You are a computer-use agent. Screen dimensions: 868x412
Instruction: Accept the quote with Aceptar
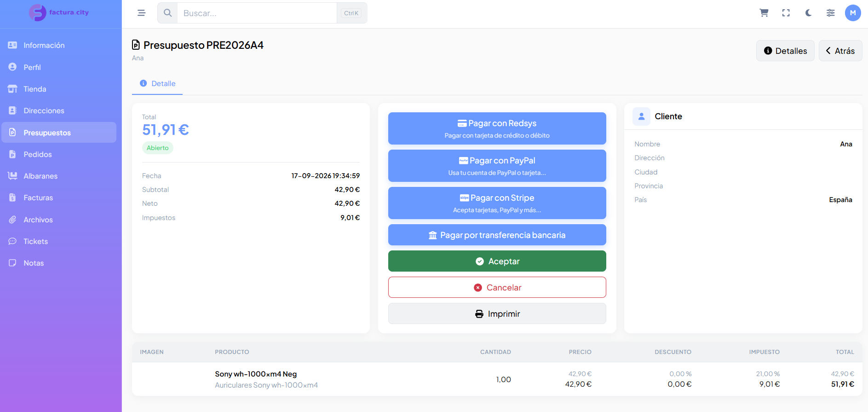(x=497, y=261)
